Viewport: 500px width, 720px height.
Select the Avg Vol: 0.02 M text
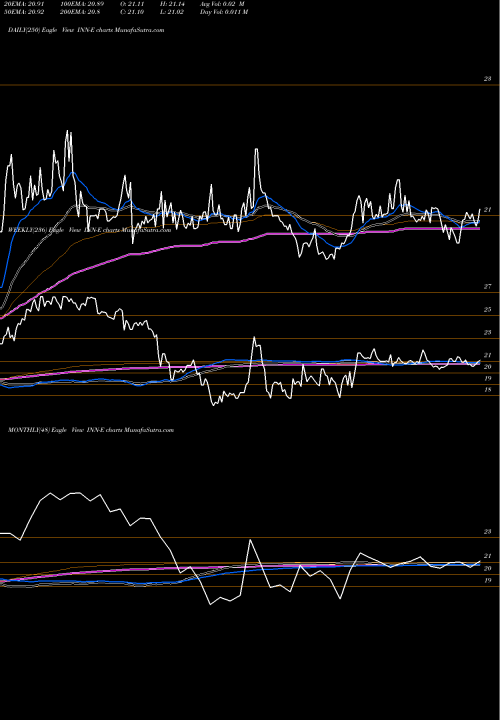222,4
